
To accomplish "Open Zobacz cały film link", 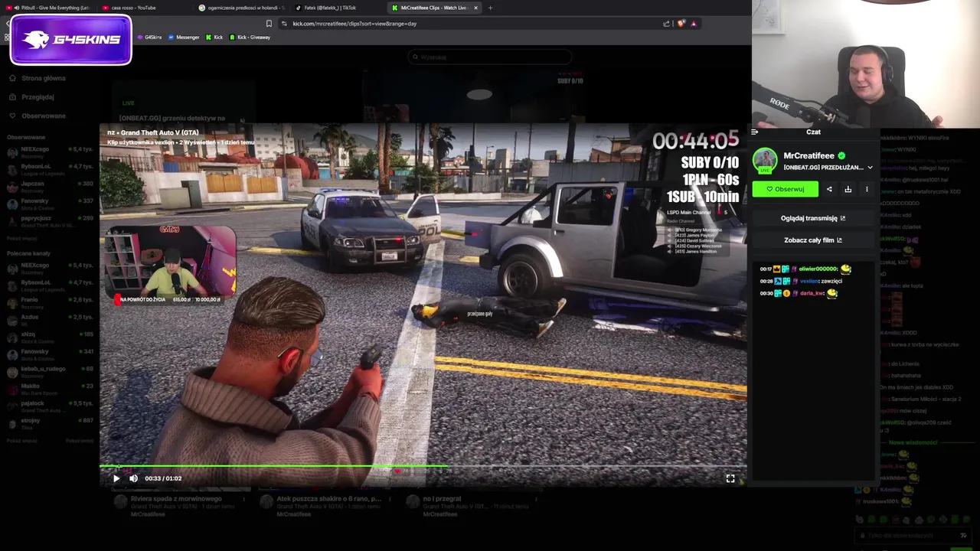I will (812, 240).
